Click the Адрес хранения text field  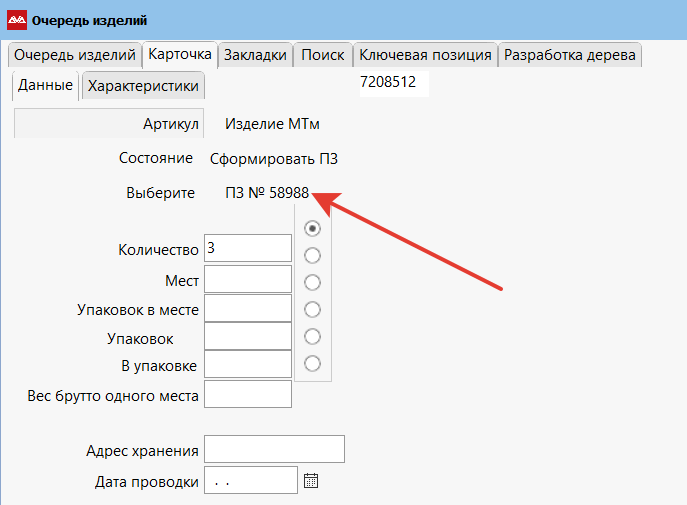274,450
